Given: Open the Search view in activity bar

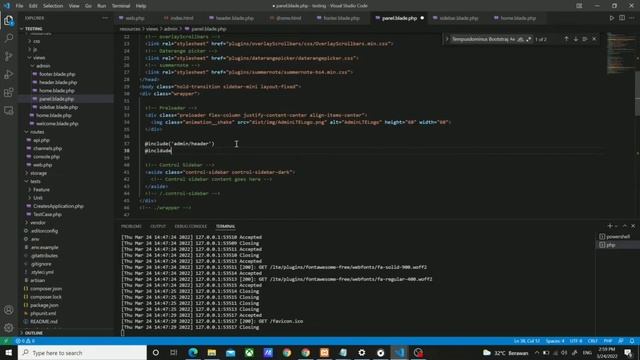Looking at the screenshot, I should [x=9, y=38].
